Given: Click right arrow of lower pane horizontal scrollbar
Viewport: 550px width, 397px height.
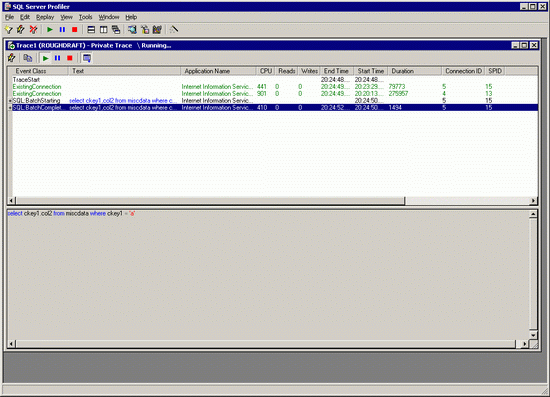Looking at the screenshot, I should pos(525,344).
